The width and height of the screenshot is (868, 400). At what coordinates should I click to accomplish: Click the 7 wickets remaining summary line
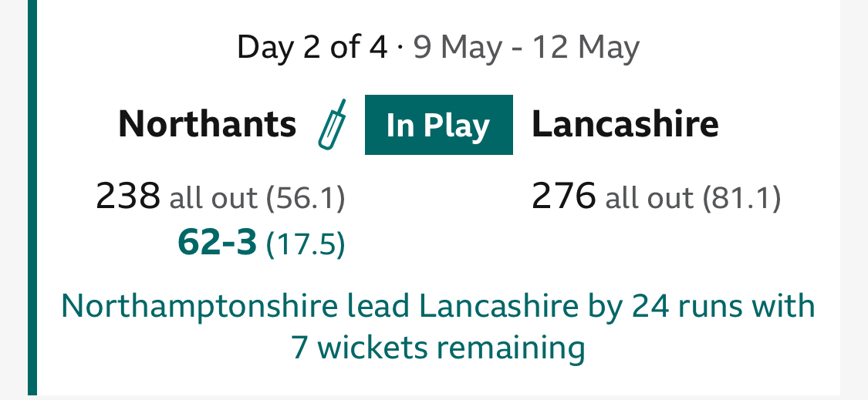tap(437, 348)
